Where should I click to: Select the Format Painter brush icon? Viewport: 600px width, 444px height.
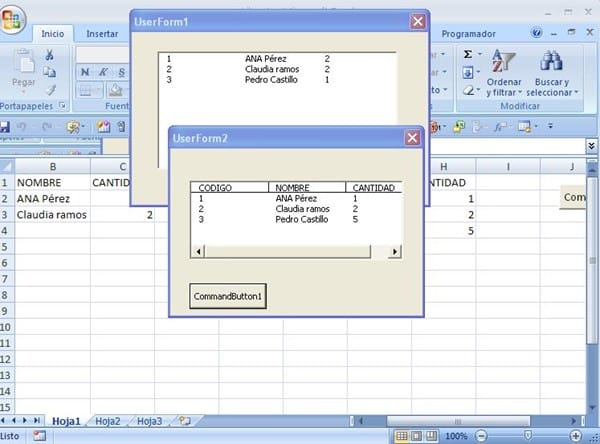click(x=50, y=90)
